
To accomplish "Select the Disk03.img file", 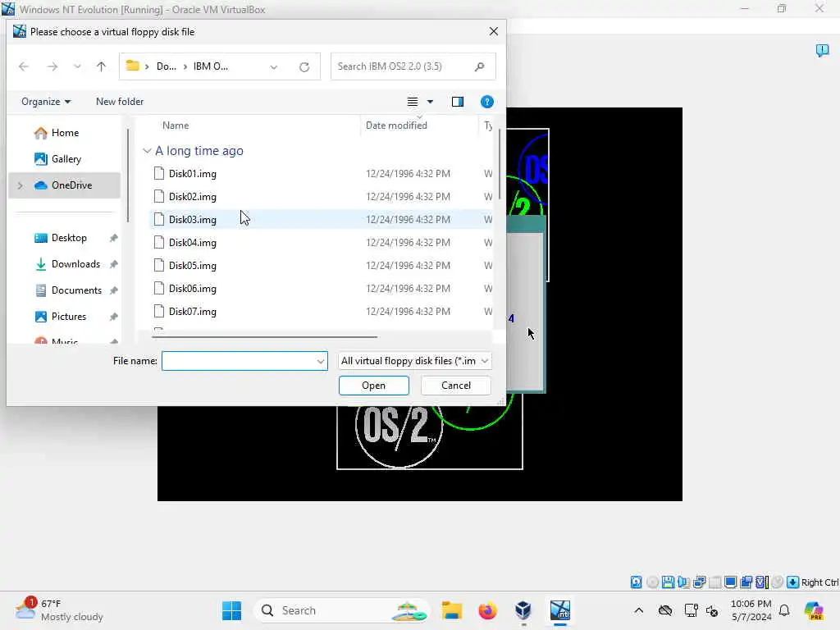I will (321, 220).
